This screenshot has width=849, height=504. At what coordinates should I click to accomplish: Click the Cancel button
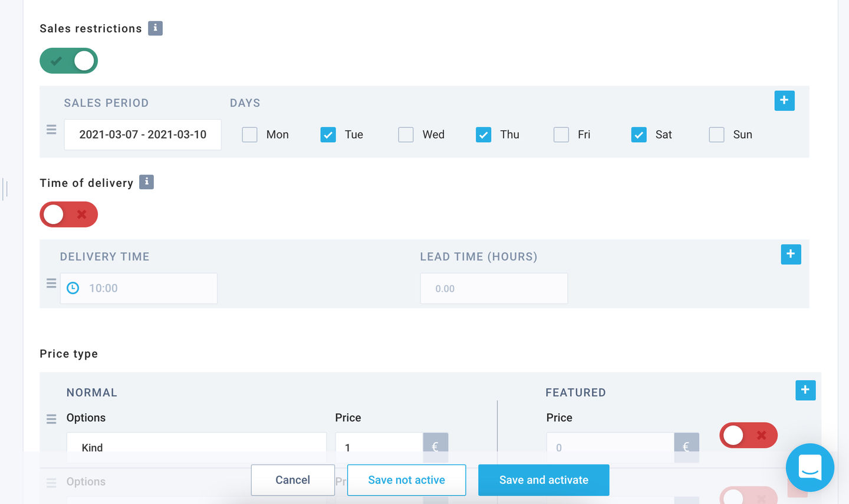click(293, 480)
